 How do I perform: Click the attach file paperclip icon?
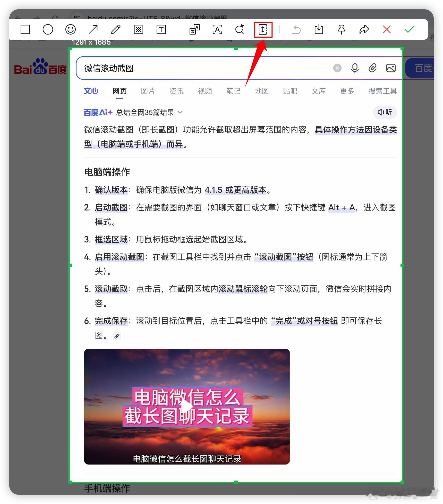pos(372,68)
